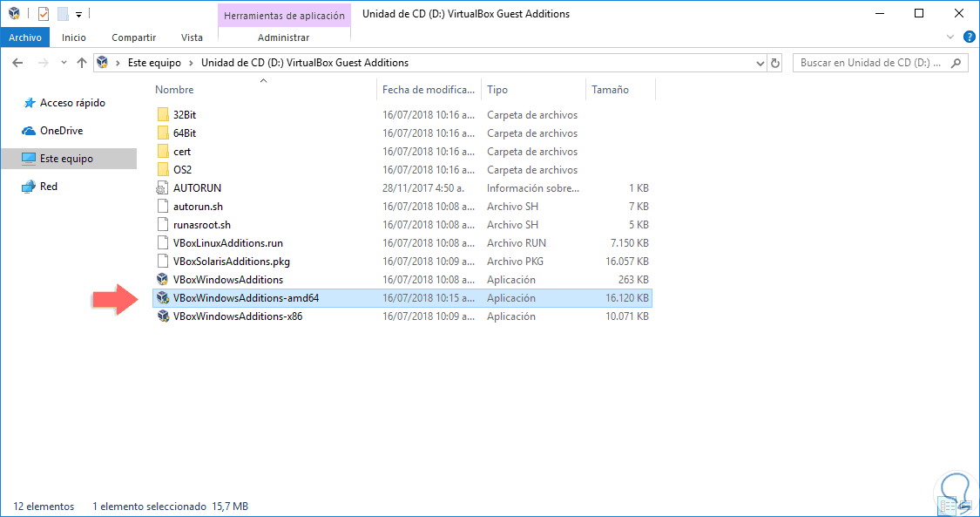
Task: Refresh the current folder
Action: pyautogui.click(x=775, y=63)
